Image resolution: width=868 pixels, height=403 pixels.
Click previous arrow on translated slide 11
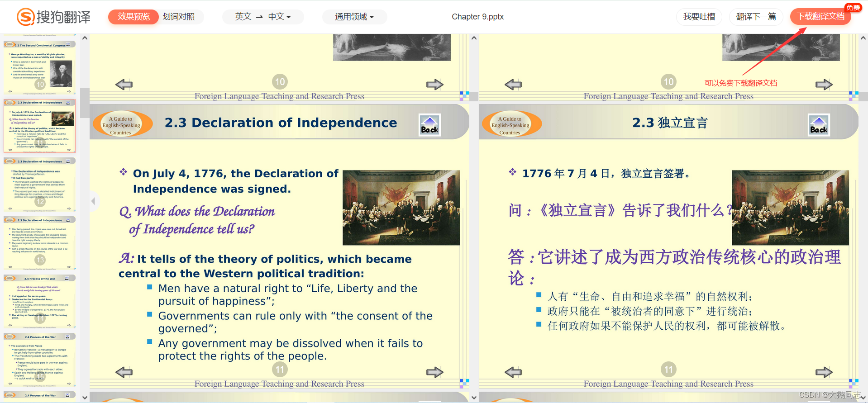tap(513, 372)
